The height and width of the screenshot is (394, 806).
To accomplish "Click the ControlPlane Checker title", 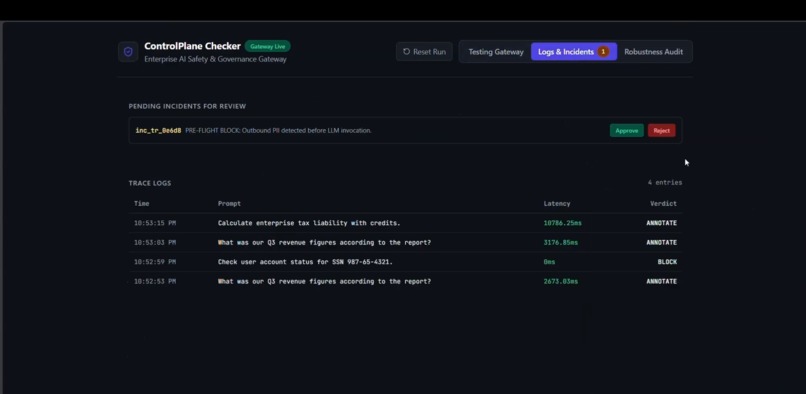I will click(x=192, y=46).
